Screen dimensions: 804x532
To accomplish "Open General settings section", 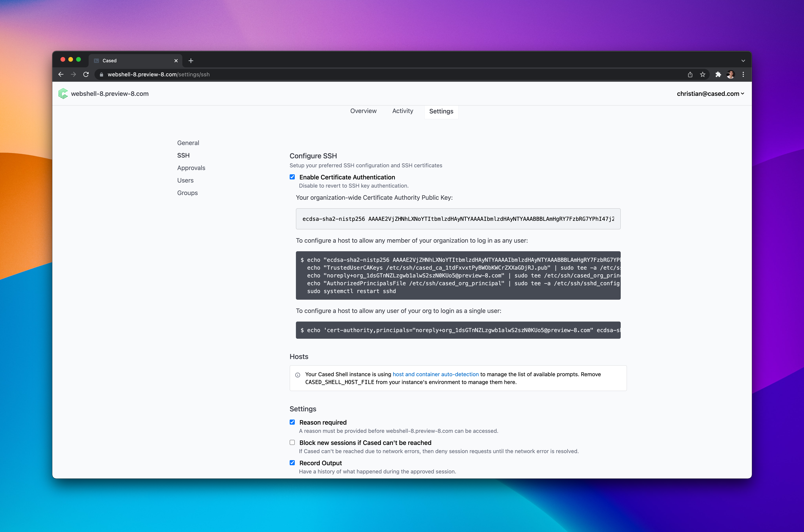I will 188,143.
